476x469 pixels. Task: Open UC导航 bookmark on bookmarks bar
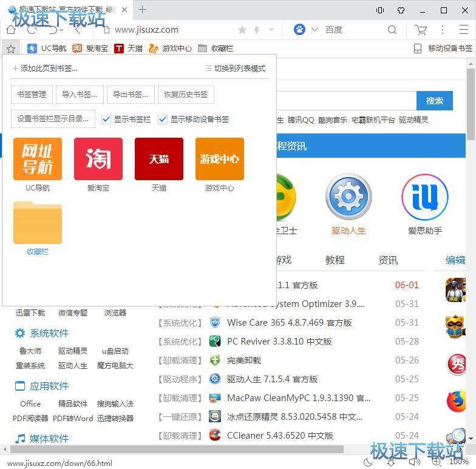[47, 49]
